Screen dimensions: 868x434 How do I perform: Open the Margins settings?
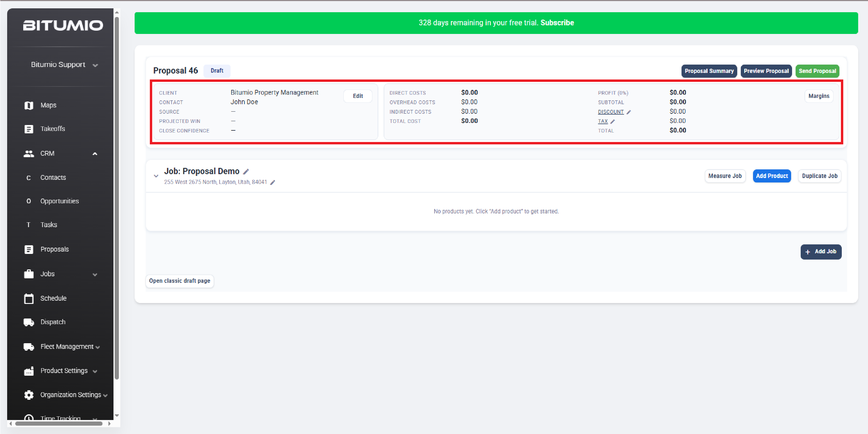click(819, 96)
